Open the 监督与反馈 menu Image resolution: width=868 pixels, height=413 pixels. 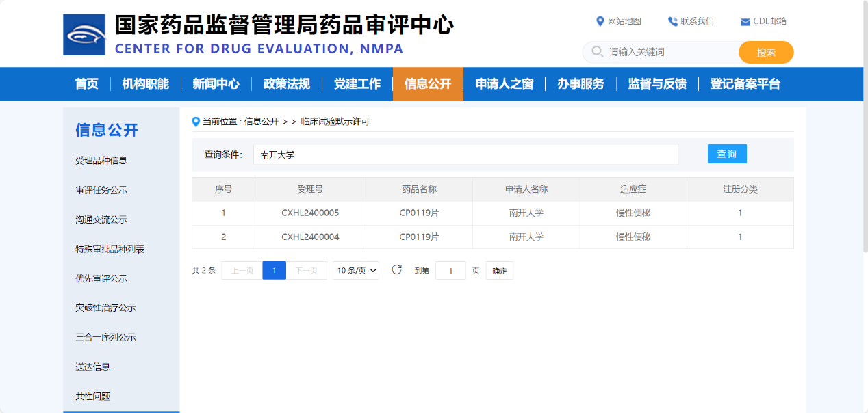[657, 84]
